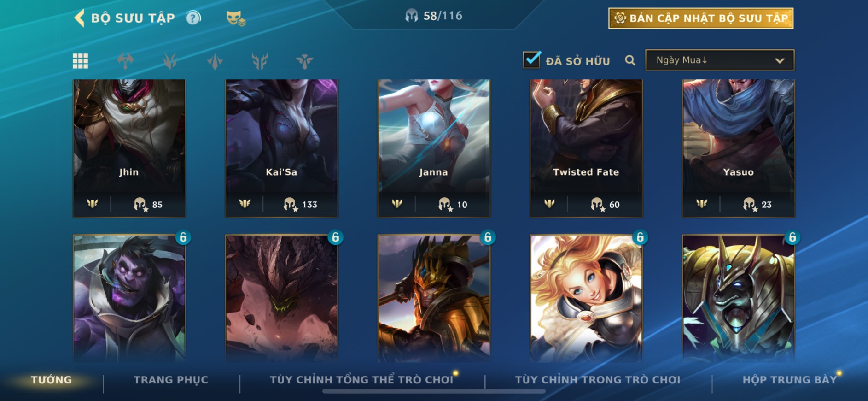Viewport: 868px width, 401px height.
Task: Select the Jhin champion card
Action: pos(129,148)
